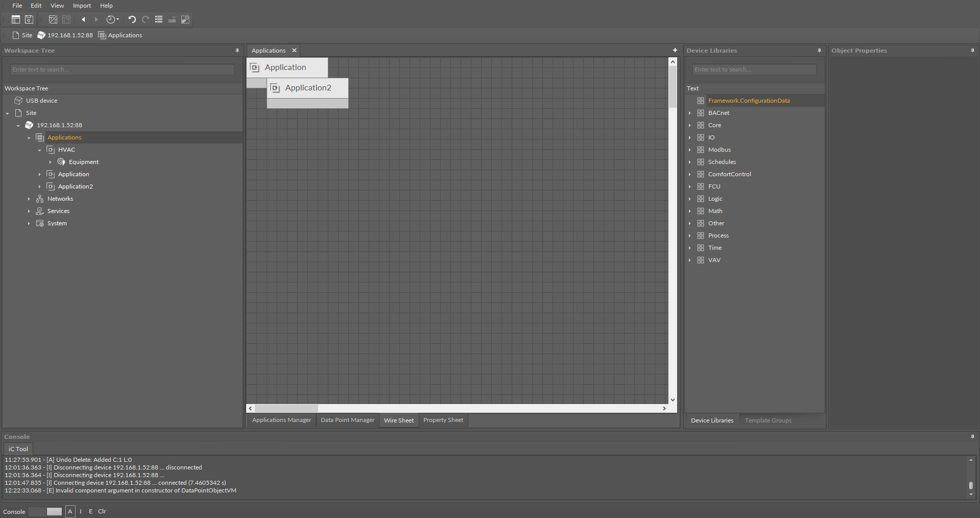Click the list view toolbar icon
980x518 pixels.
tap(159, 19)
